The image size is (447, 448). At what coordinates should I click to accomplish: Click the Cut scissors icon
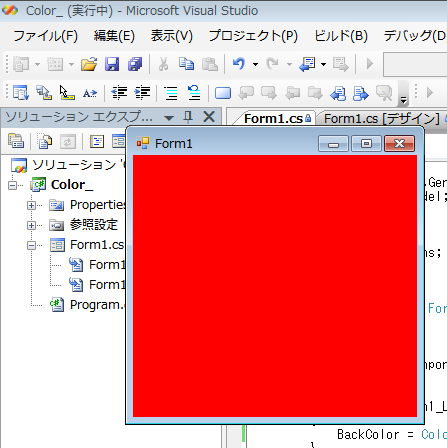163,64
